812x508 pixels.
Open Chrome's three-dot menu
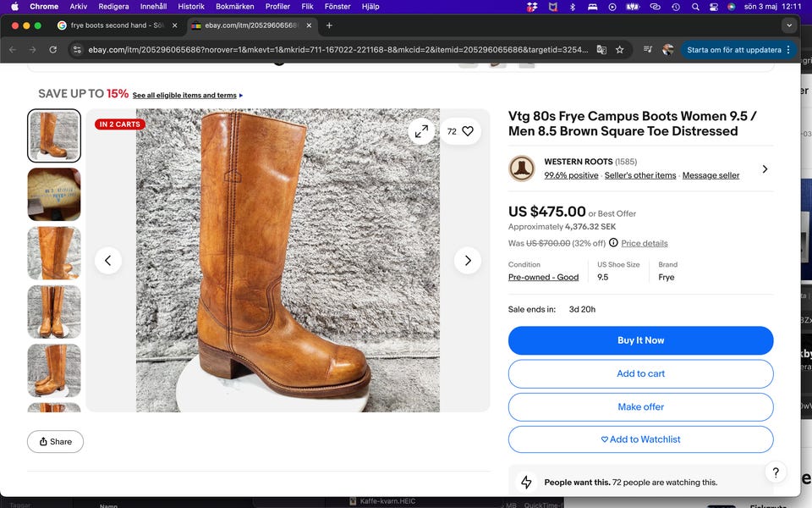(788, 50)
